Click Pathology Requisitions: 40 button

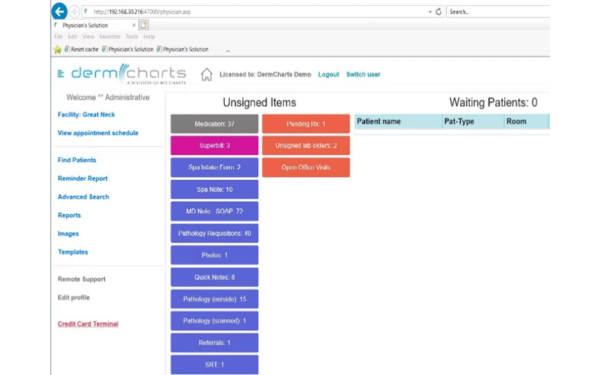click(x=214, y=233)
